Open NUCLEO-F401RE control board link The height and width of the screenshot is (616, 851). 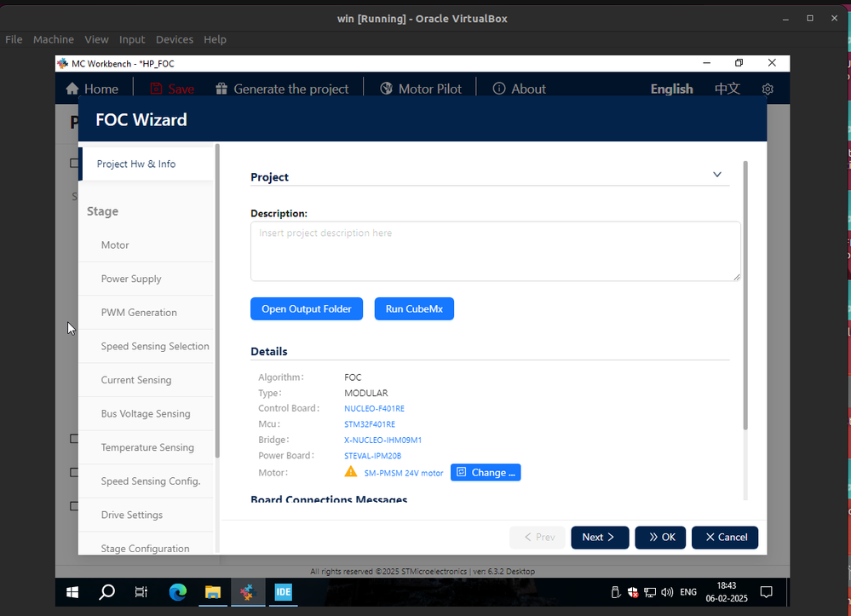[374, 409]
